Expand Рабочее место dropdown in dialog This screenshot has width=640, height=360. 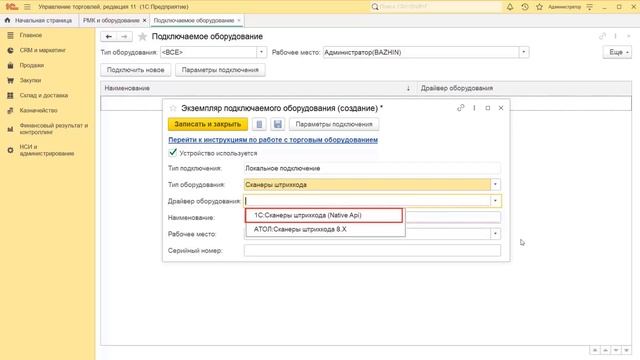pyautogui.click(x=495, y=234)
